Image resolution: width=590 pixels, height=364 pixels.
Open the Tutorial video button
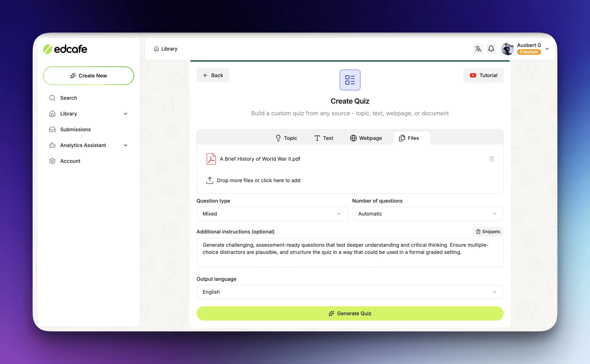(483, 75)
